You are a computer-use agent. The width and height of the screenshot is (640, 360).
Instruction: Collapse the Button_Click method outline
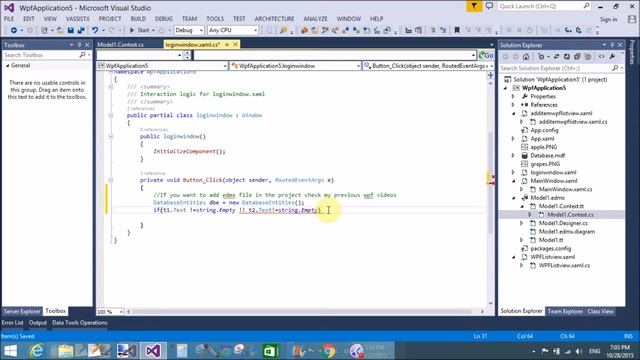click(x=111, y=180)
